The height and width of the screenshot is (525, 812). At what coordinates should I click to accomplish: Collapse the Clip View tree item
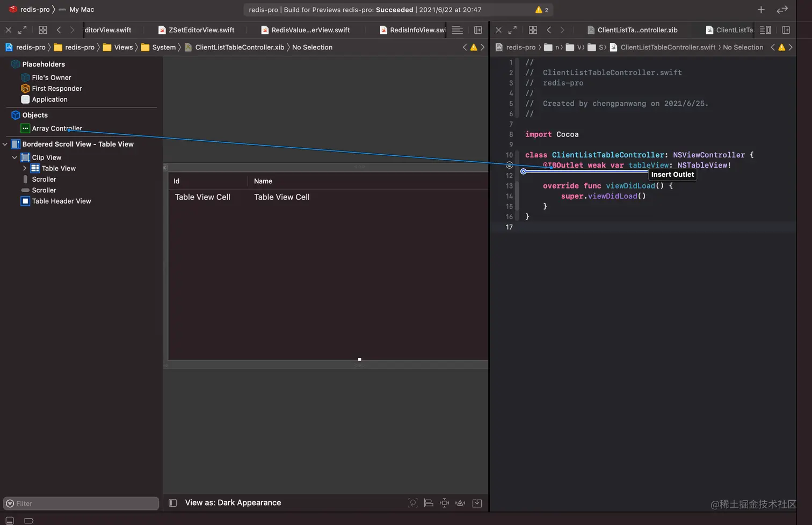click(x=15, y=157)
